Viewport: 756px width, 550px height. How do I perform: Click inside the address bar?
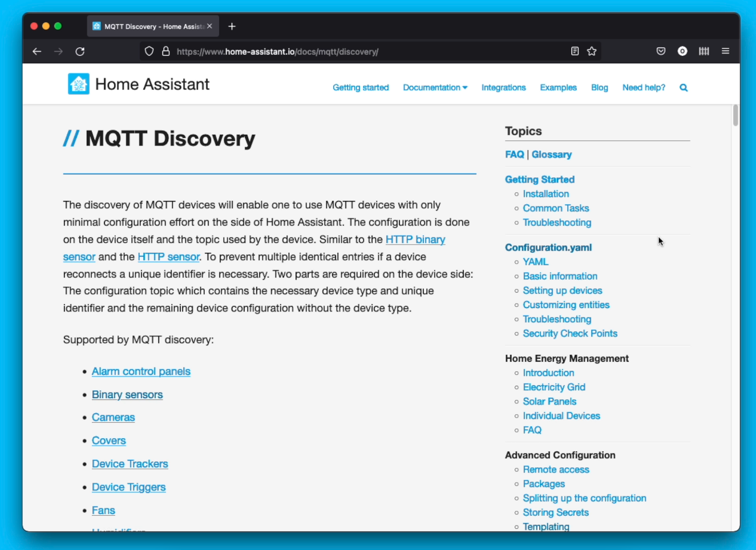(x=342, y=51)
